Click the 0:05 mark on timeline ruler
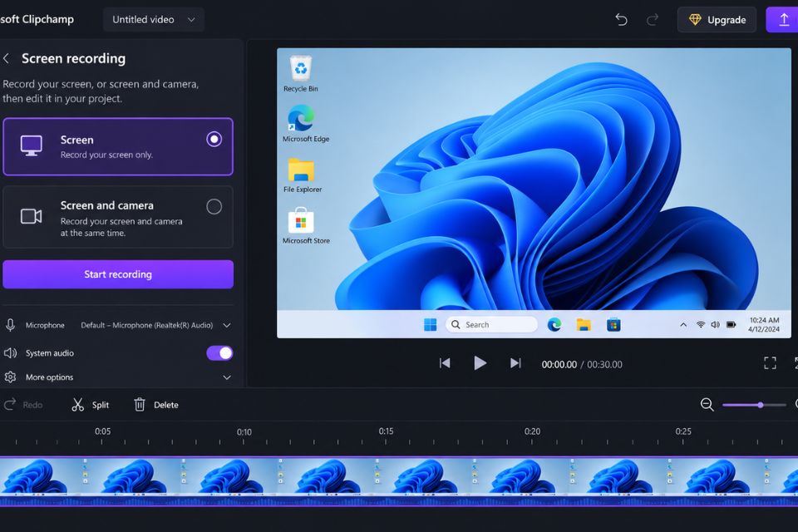 (102, 431)
